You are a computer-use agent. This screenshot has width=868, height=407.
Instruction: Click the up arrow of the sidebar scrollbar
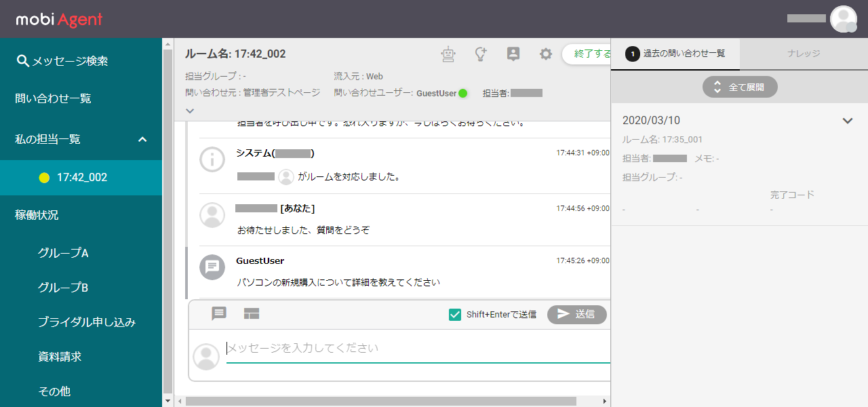tap(168, 43)
